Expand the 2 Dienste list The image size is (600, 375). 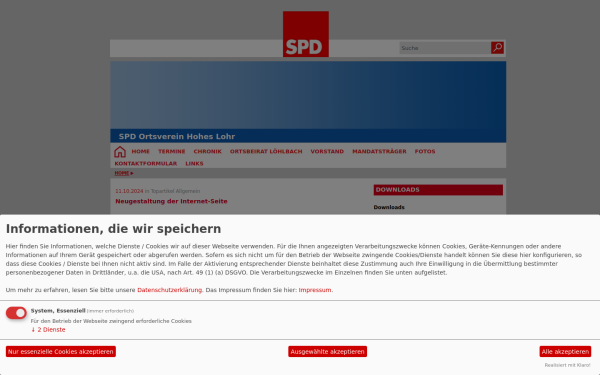tap(48, 330)
